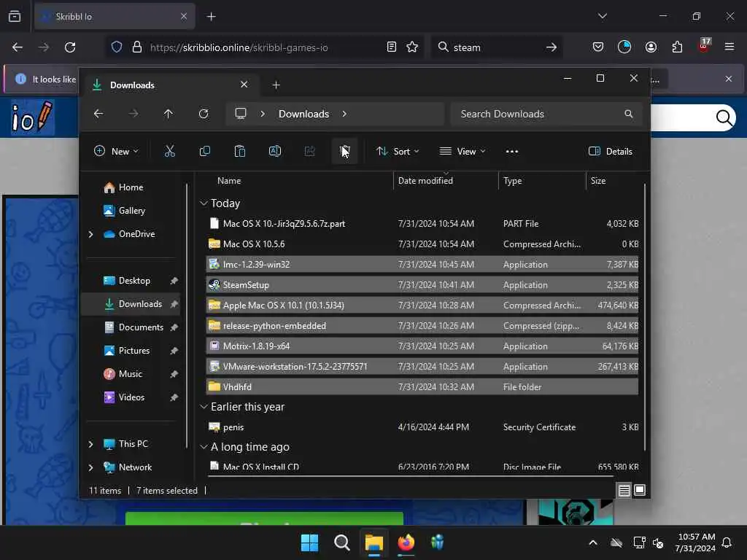Click the Cut icon in Explorer toolbar
747x560 pixels.
pyautogui.click(x=169, y=152)
